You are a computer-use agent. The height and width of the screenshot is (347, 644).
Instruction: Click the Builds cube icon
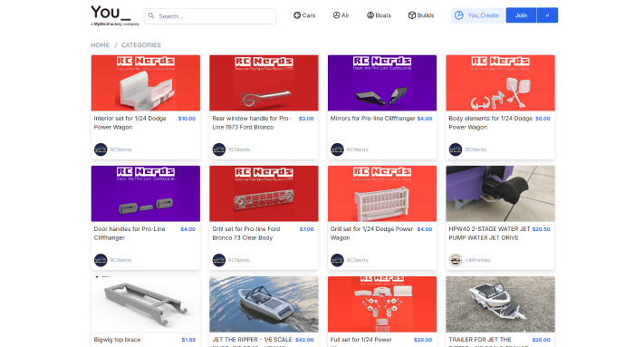coord(411,15)
